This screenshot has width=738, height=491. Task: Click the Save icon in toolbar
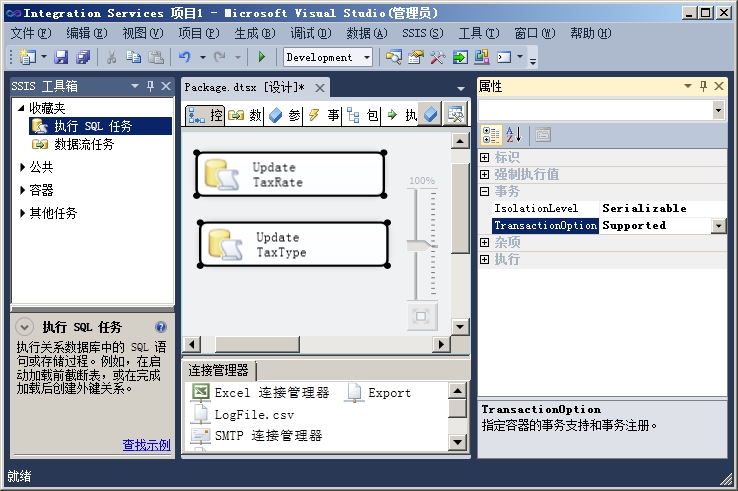(x=61, y=57)
